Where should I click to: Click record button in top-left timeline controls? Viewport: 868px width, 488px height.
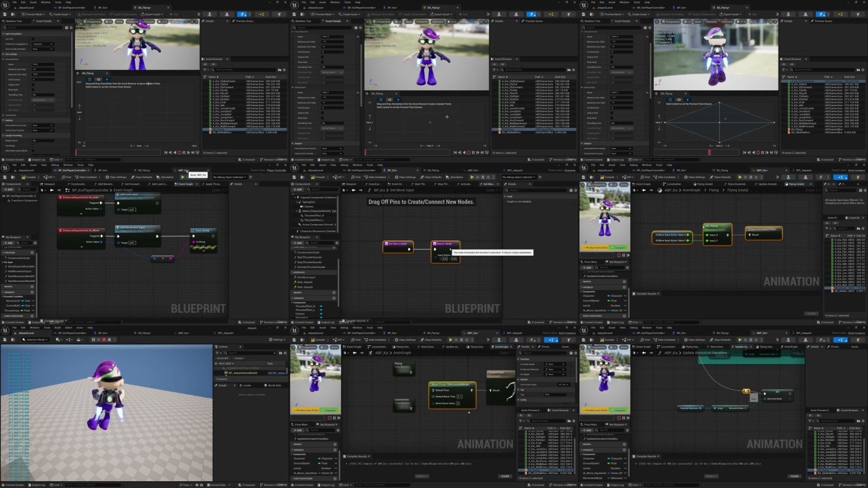coord(179,153)
